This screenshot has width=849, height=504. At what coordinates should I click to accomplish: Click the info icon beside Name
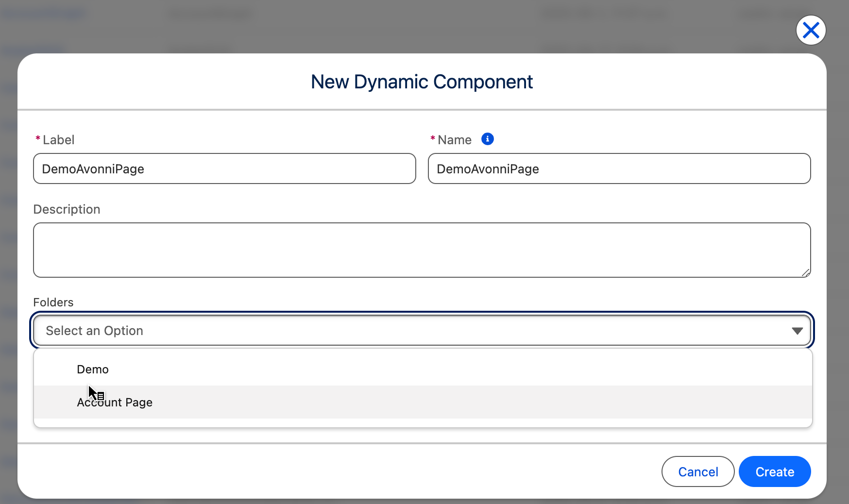tap(487, 139)
